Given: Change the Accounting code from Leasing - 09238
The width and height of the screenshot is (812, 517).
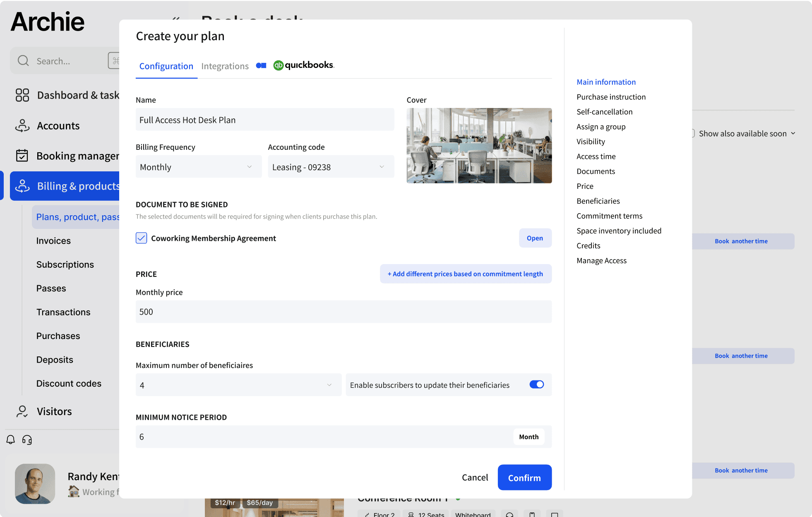Looking at the screenshot, I should coord(330,166).
